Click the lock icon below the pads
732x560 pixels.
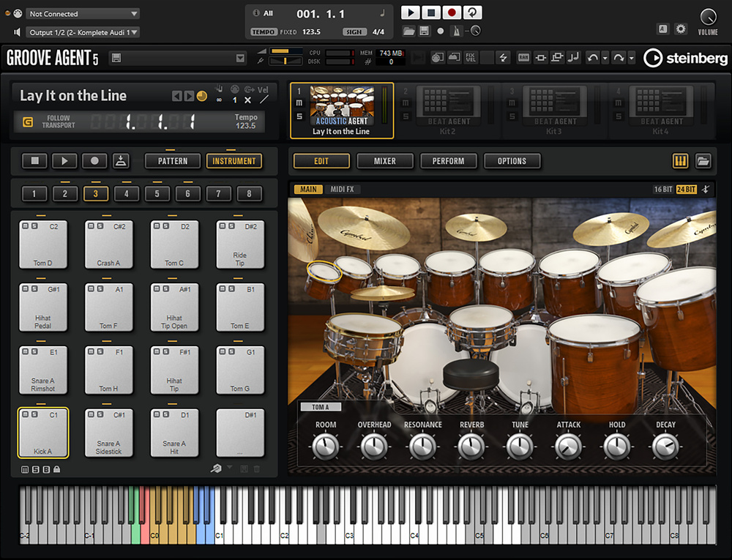click(57, 468)
